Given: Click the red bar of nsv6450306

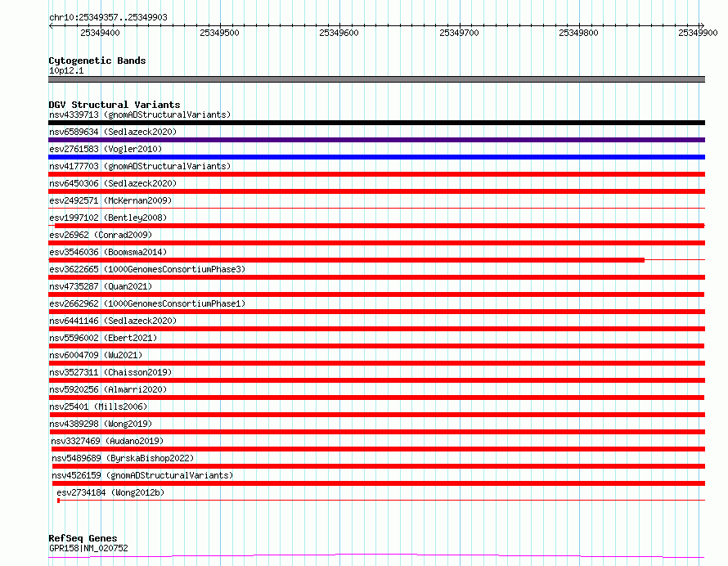Looking at the screenshot, I should [376, 191].
